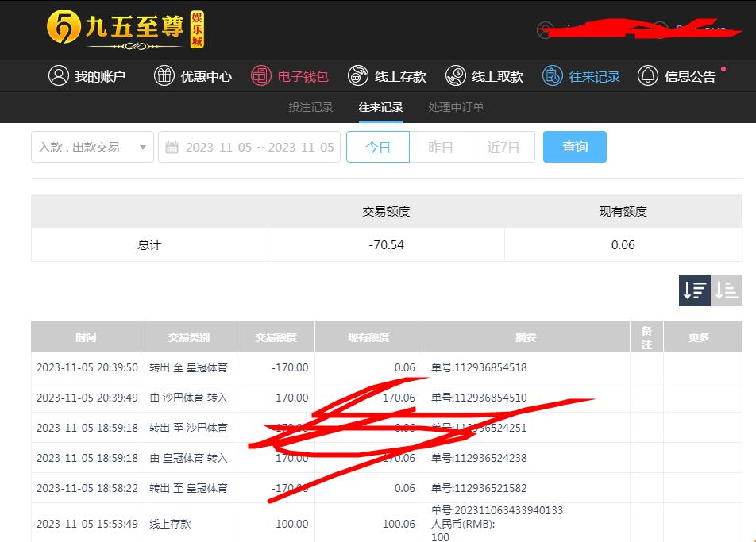
Task: Click the timestamp 2023-11-05 20:39:50
Action: [x=87, y=367]
